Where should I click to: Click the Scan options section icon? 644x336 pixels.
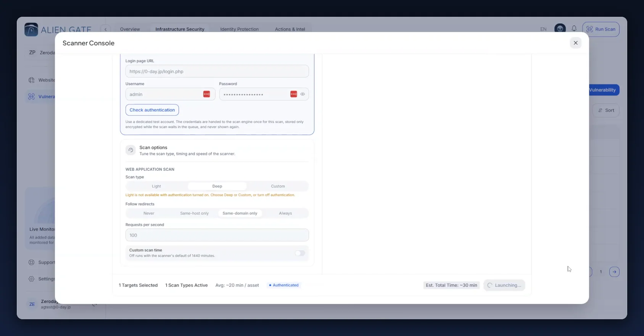(130, 150)
